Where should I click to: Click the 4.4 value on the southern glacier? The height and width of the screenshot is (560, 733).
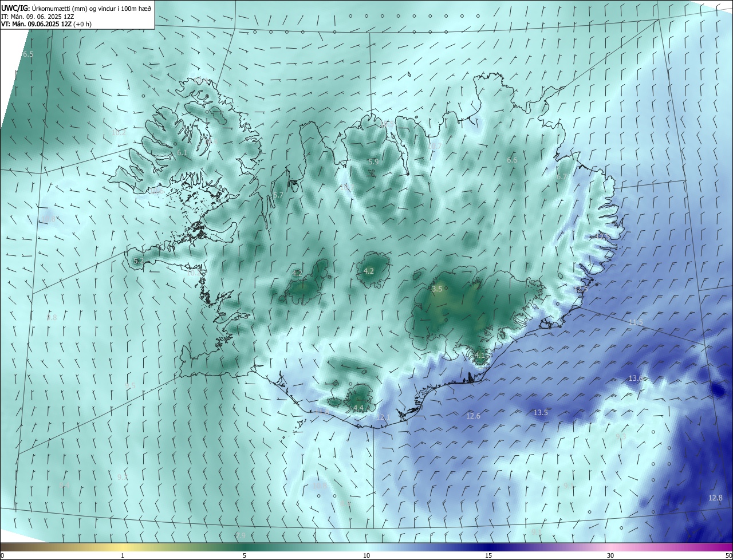tap(358, 408)
